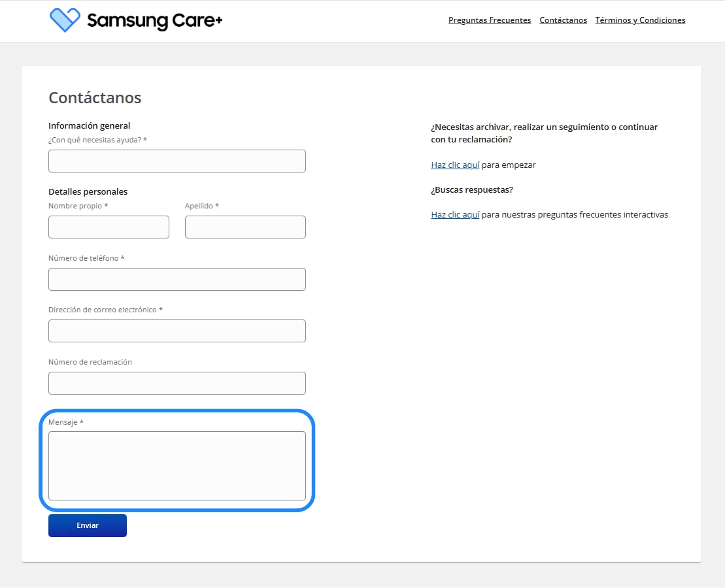Click the Samsung Care+ wordmark

(155, 21)
